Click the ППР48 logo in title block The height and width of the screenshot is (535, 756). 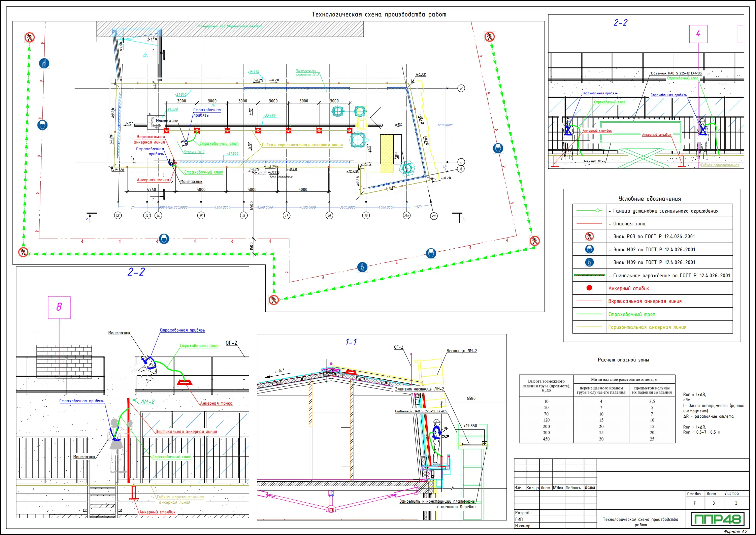point(717,519)
